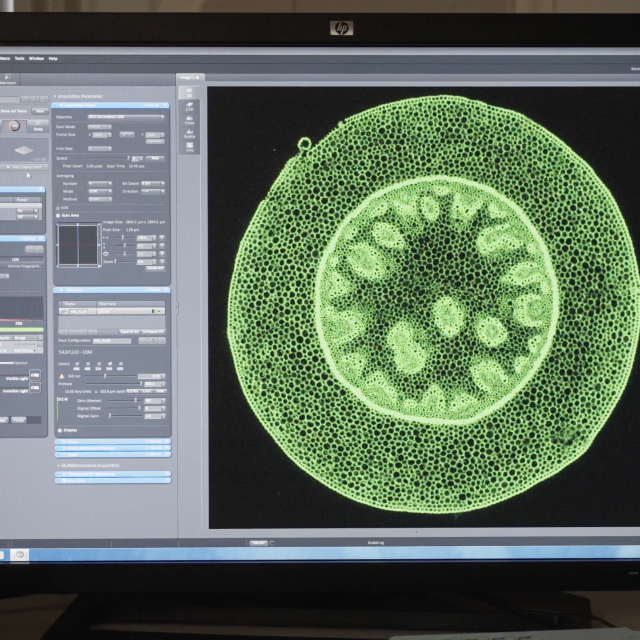Select the 2.5D view tab
This screenshot has height=640, width=640.
coord(189,107)
